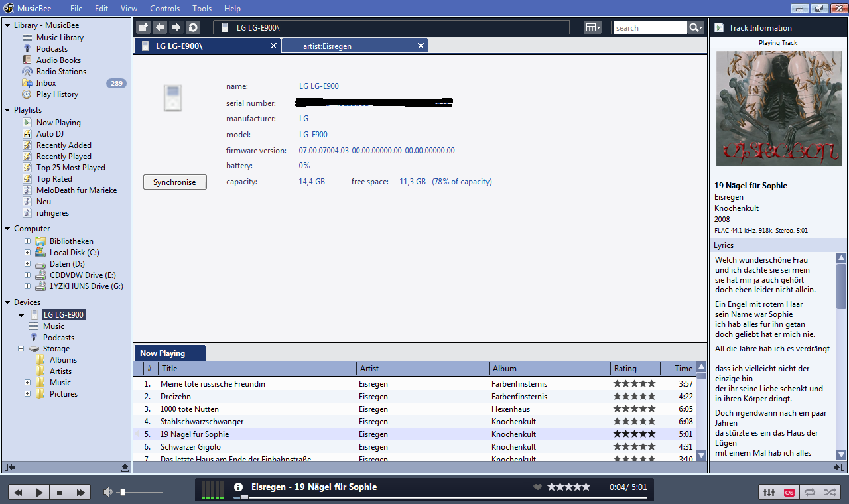
Task: Expand the Daten (D:) drive node
Action: point(27,264)
